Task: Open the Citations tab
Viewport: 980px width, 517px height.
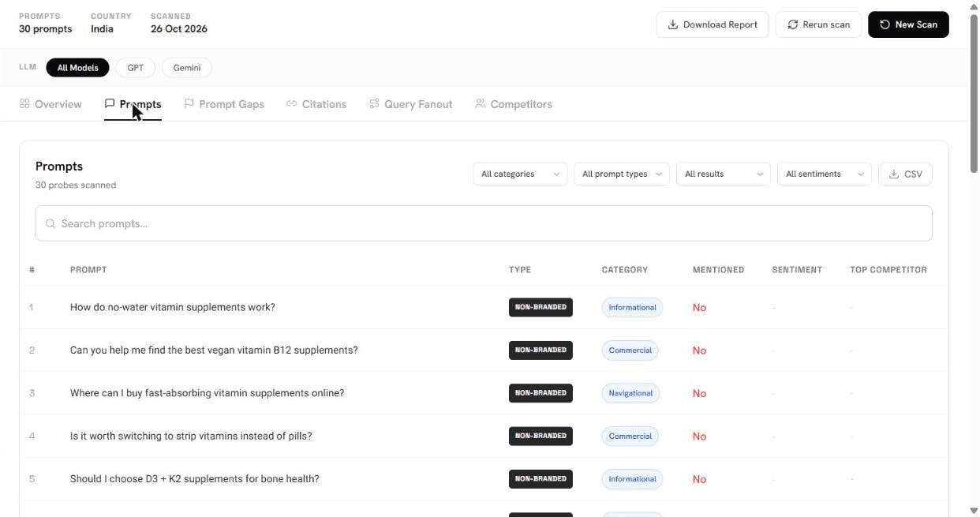Action: coord(316,104)
